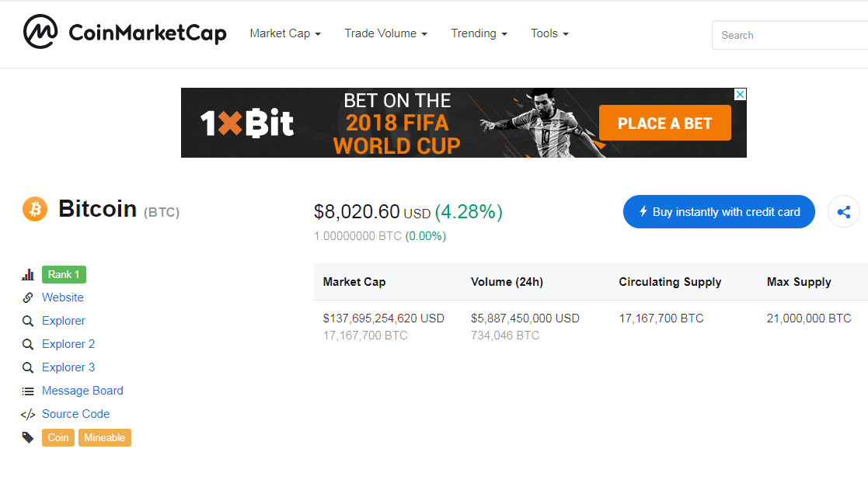868x494 pixels.
Task: Click the orange Bitcoin coin icon
Action: (x=35, y=209)
